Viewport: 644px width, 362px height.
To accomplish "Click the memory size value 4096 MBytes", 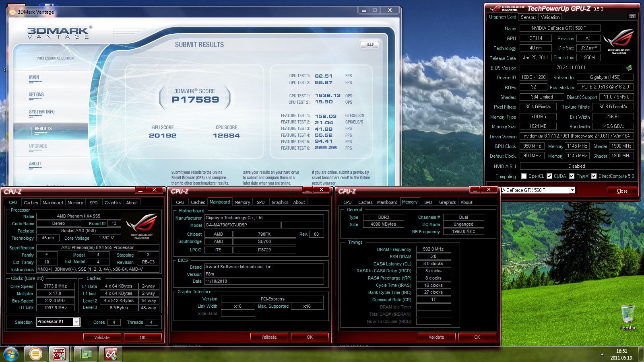I will [x=384, y=224].
